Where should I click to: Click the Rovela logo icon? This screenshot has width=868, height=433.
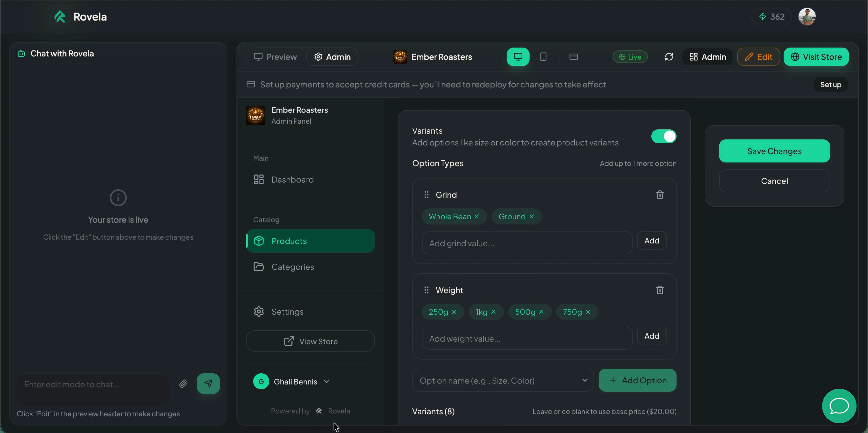tap(60, 16)
